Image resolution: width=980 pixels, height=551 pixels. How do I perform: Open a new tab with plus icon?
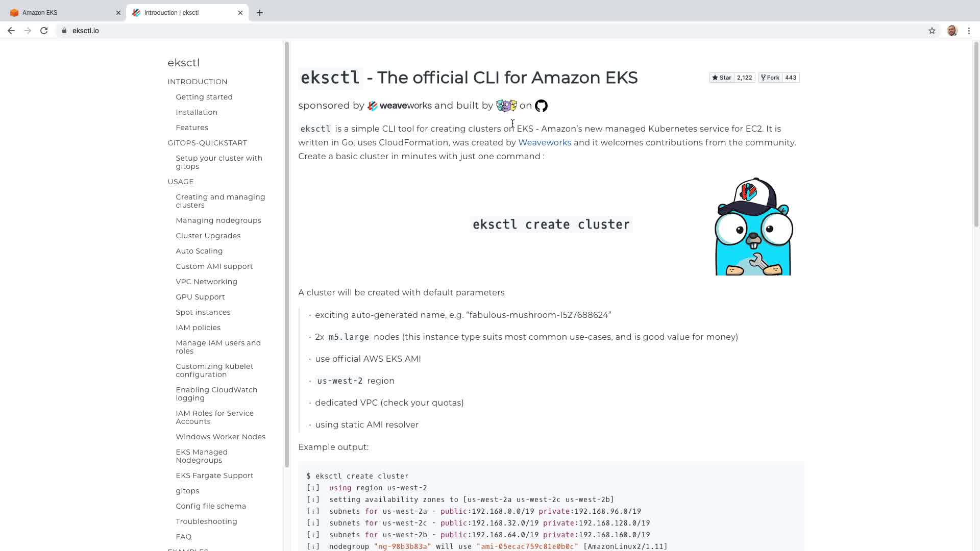tap(260, 13)
